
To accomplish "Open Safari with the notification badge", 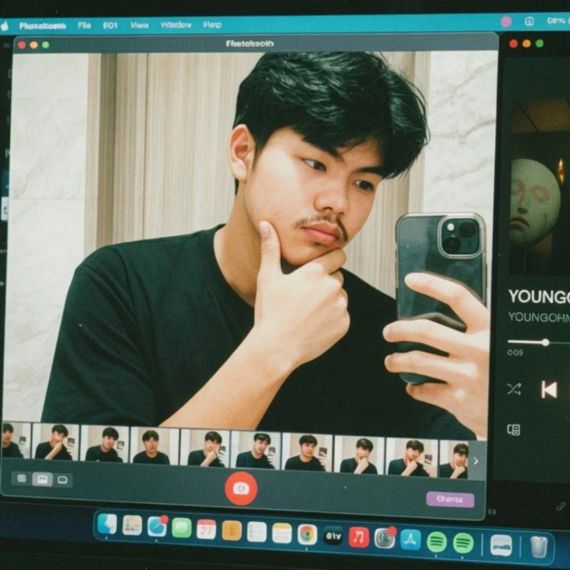I will 157,526.
